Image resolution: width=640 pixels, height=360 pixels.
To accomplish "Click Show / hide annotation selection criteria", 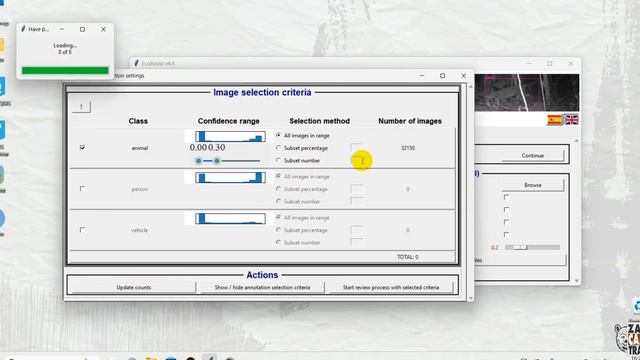I will click(262, 287).
